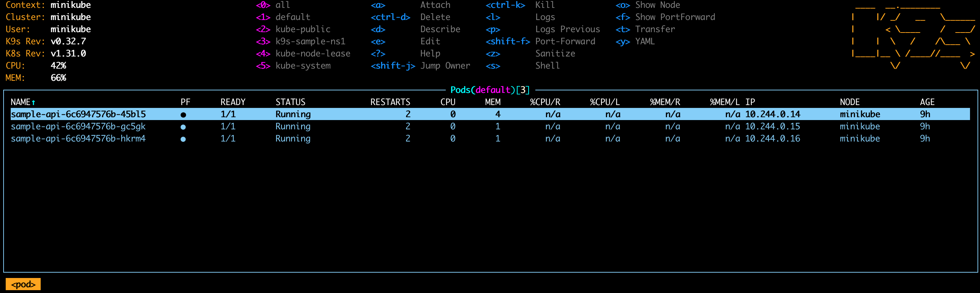Click the STATUS column header
This screenshot has height=293, width=980.
pos(290,102)
